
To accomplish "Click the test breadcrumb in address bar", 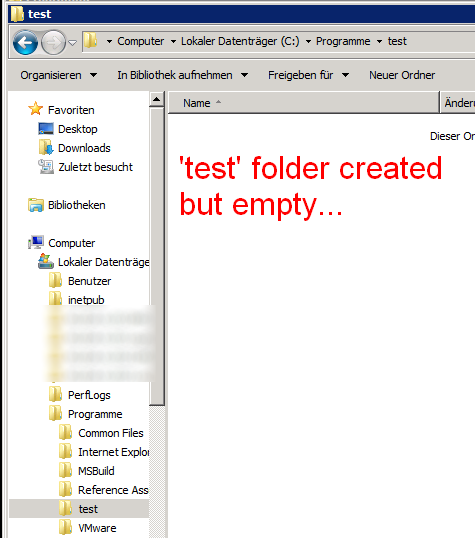I will (x=397, y=42).
